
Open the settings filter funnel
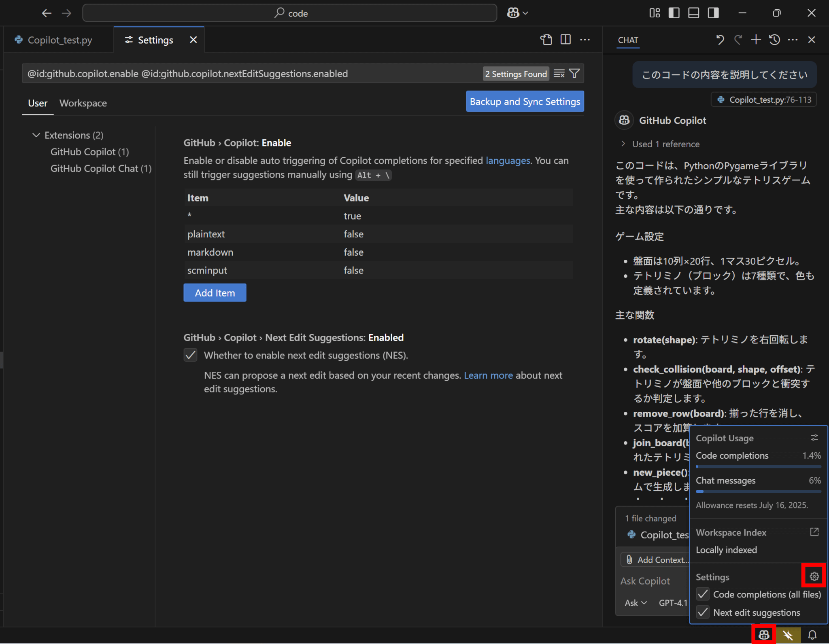coord(574,74)
